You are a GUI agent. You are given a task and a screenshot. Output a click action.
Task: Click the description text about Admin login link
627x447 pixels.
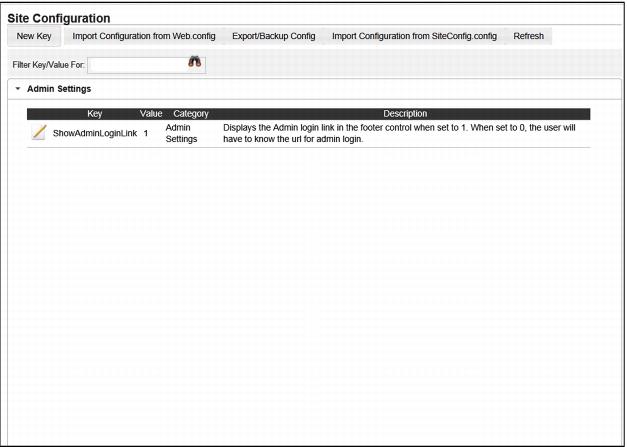(x=399, y=133)
